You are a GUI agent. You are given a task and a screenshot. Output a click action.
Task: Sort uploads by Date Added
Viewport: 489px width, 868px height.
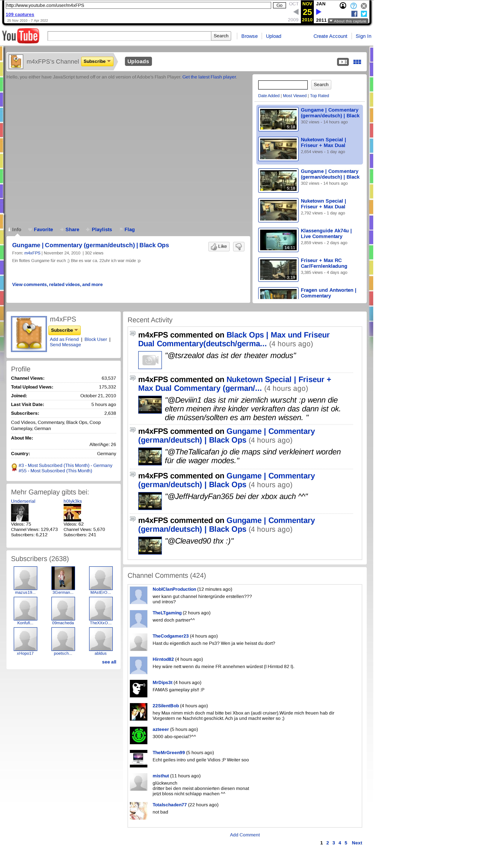(269, 96)
